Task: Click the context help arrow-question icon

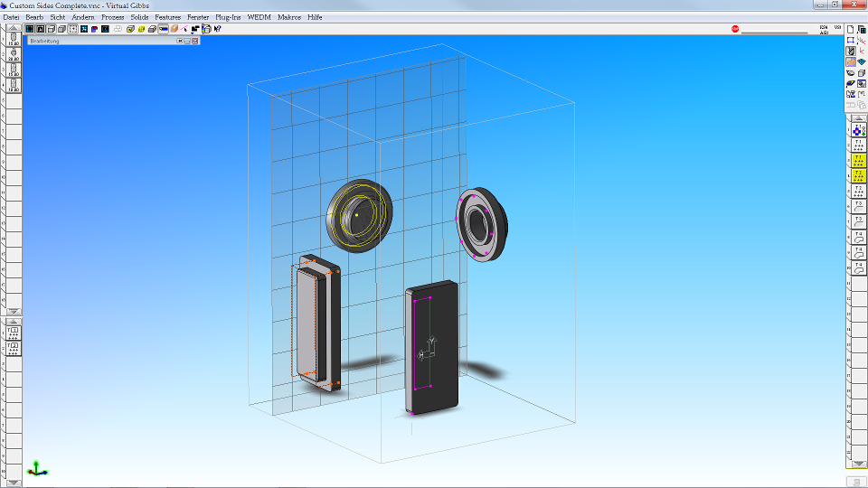Action: point(218,29)
